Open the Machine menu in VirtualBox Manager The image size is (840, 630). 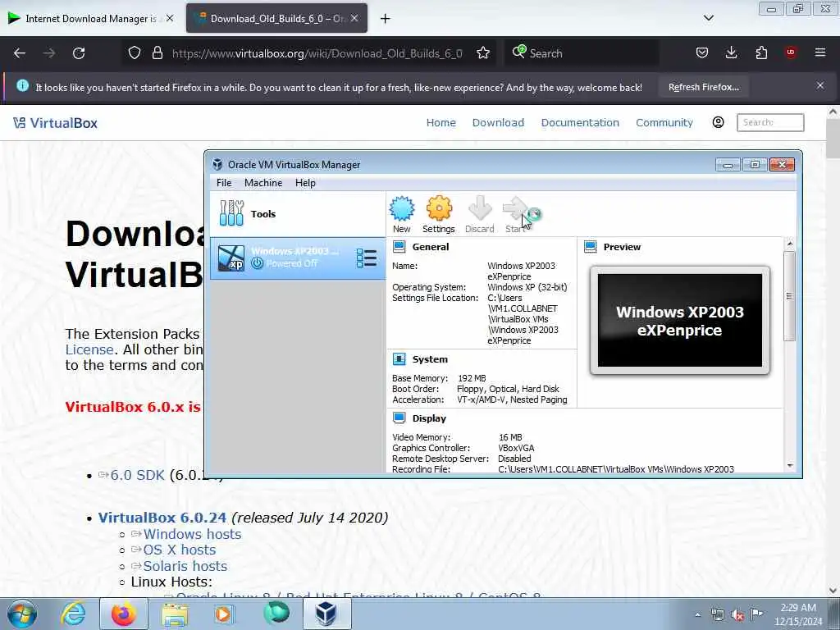pos(263,183)
